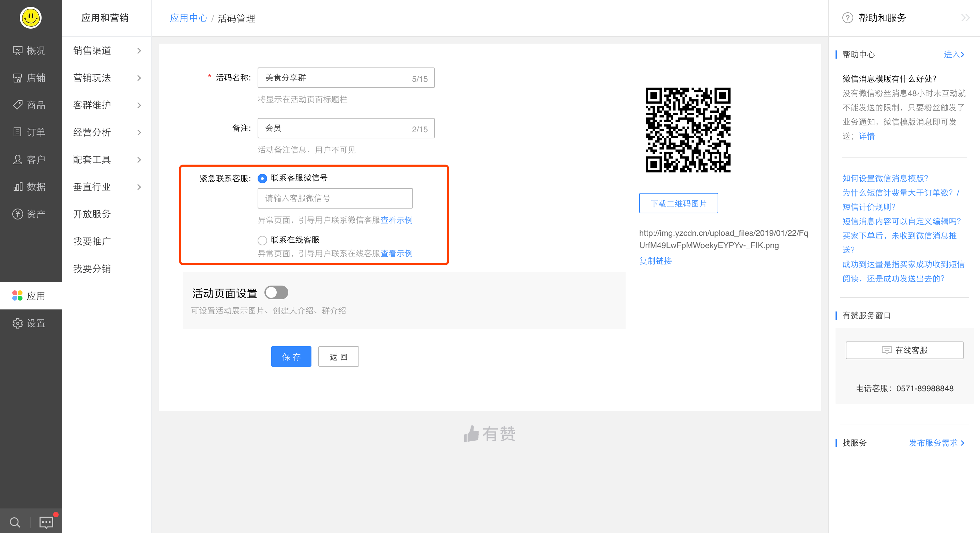Open 数据 data chart icon
This screenshot has height=533, width=980.
[x=17, y=187]
